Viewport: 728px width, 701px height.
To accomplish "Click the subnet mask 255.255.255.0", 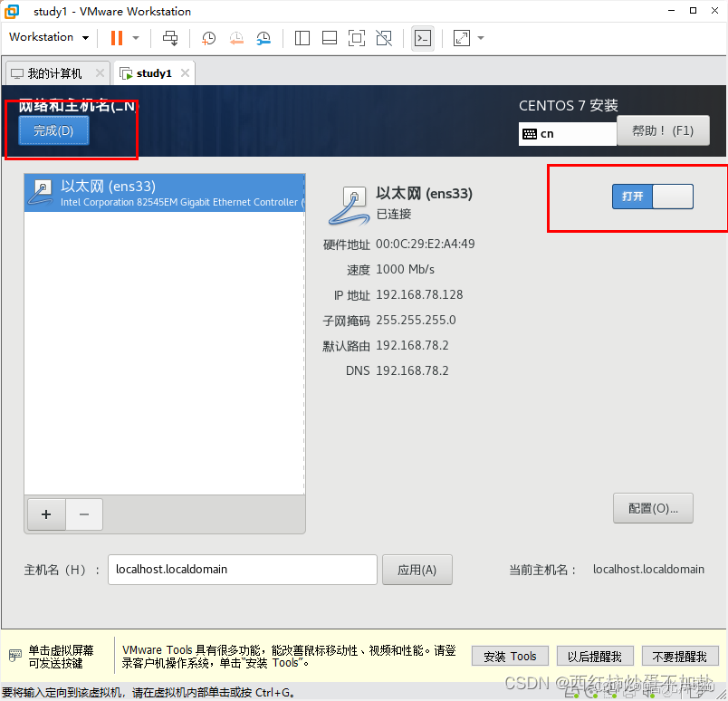I will (x=416, y=320).
